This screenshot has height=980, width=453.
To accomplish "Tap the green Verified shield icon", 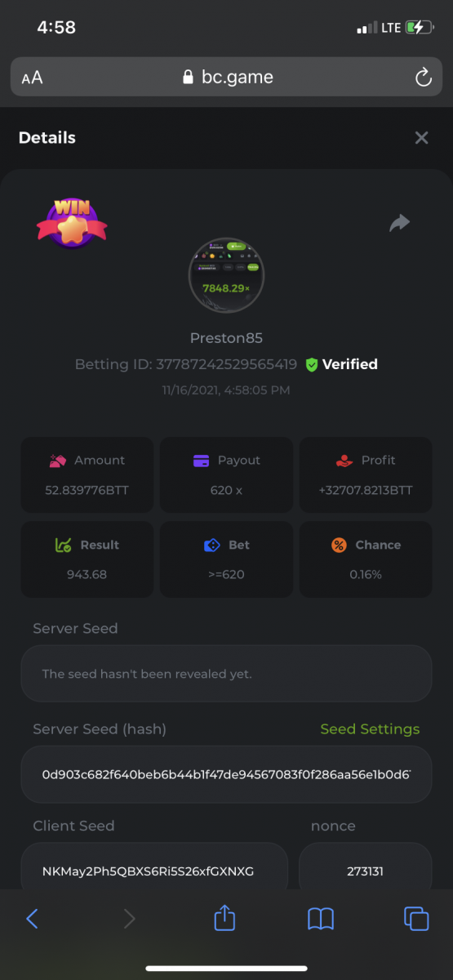I will pyautogui.click(x=311, y=365).
